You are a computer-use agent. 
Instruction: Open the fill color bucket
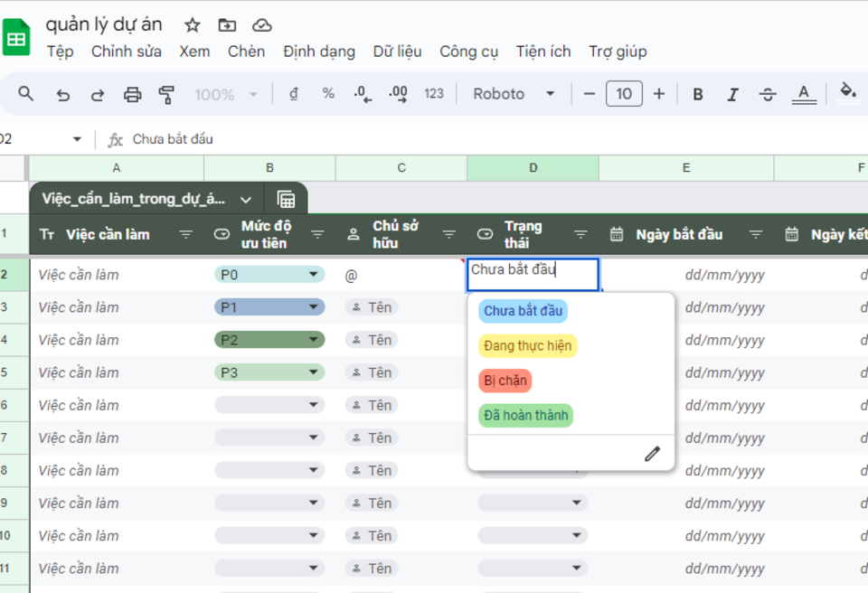tap(847, 92)
